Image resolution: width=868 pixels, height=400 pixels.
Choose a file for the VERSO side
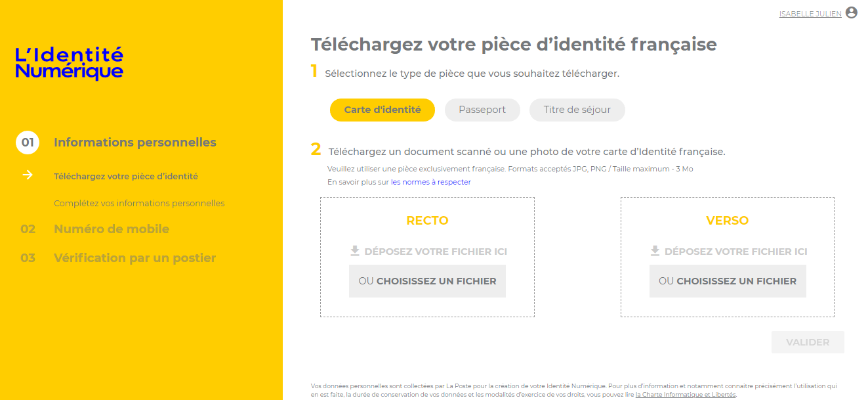[x=727, y=281]
